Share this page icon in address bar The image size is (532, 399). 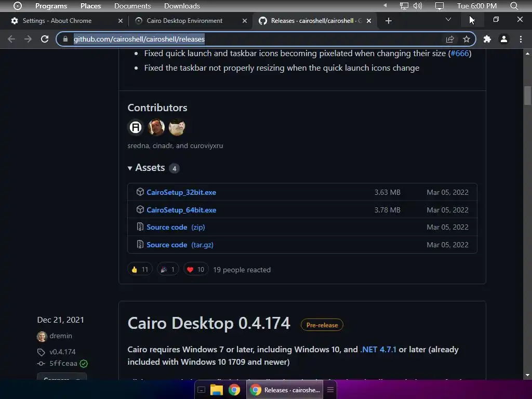coord(450,39)
